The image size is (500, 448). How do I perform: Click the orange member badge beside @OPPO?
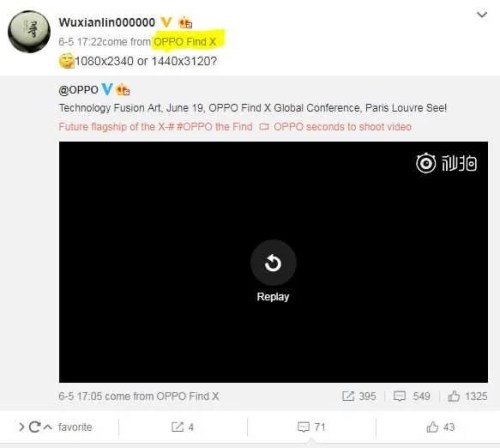tap(122, 90)
